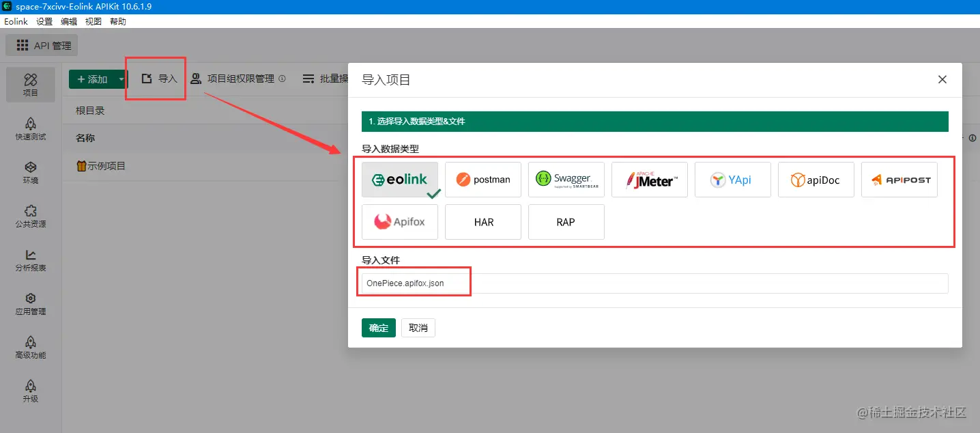Choose HAR as import type
Viewport: 980px width, 433px height.
pyautogui.click(x=483, y=222)
